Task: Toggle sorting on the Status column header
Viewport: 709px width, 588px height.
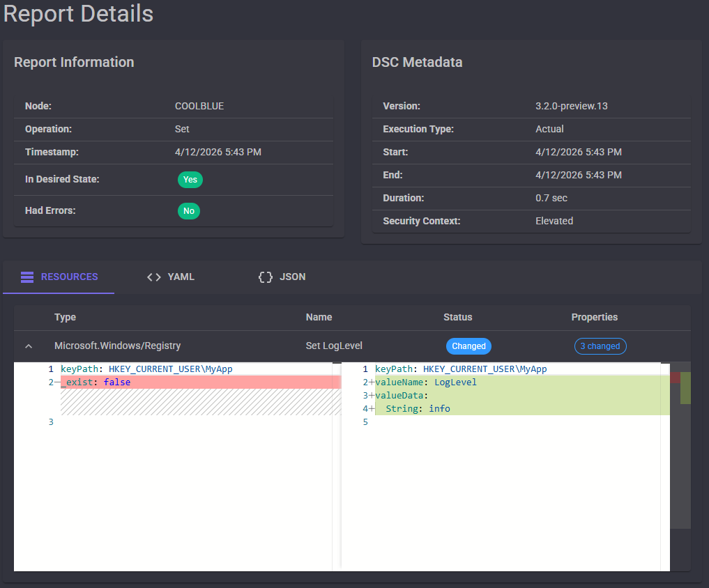Action: [x=457, y=317]
